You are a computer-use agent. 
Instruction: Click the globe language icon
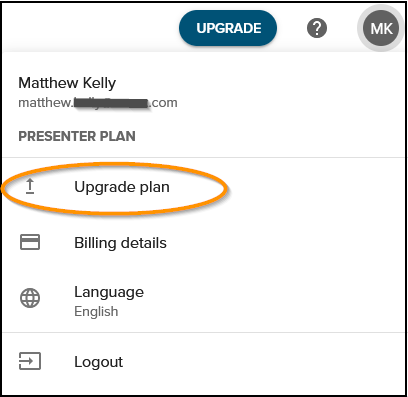[30, 298]
